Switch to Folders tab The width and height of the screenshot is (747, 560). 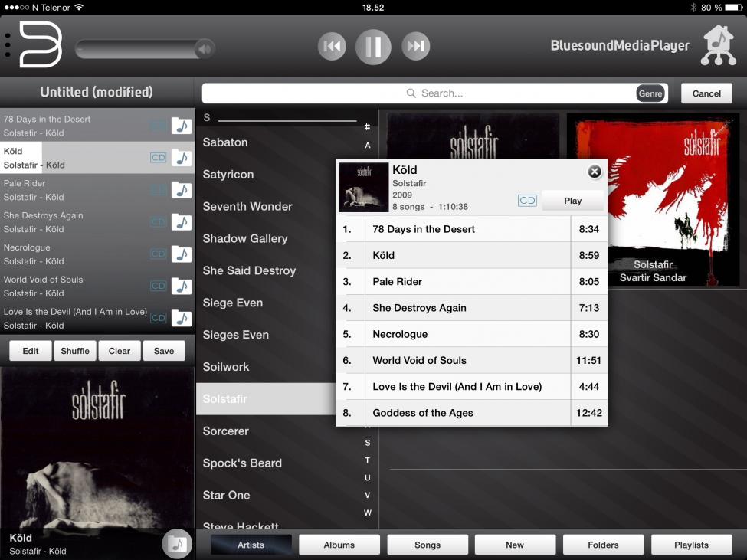603,545
